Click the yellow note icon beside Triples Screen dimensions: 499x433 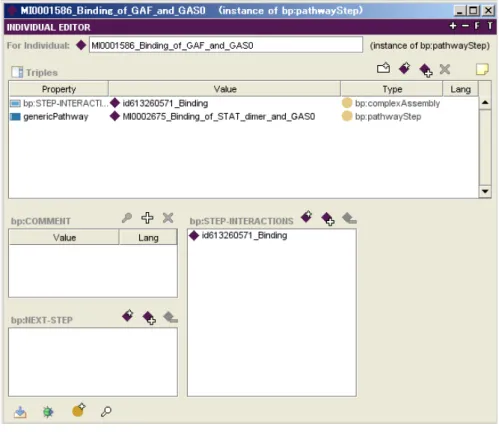point(482,69)
